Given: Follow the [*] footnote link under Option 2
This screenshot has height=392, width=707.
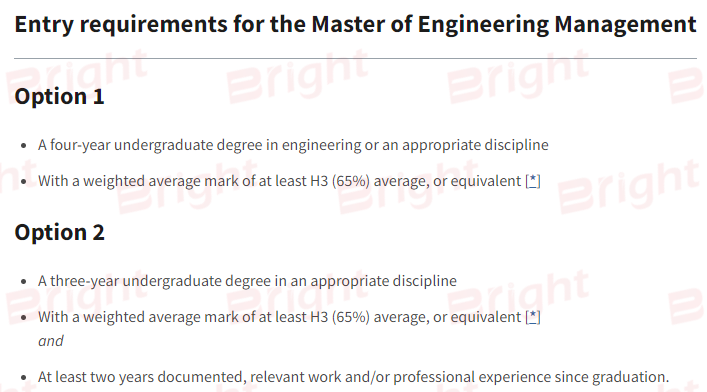Looking at the screenshot, I should [533, 317].
